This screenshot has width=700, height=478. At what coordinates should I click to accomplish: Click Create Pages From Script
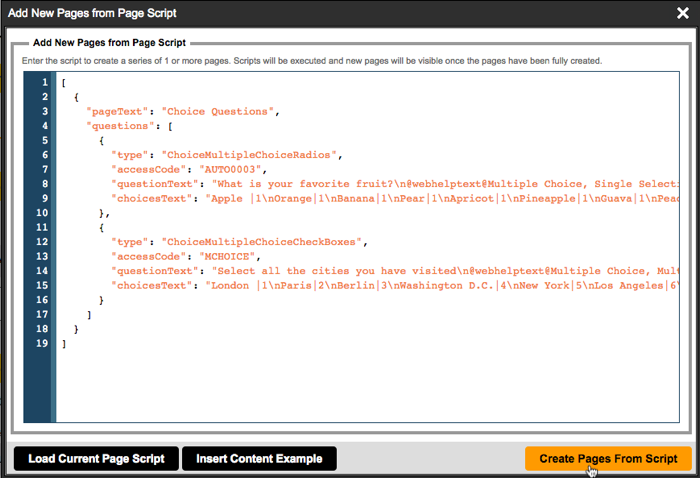pyautogui.click(x=608, y=459)
